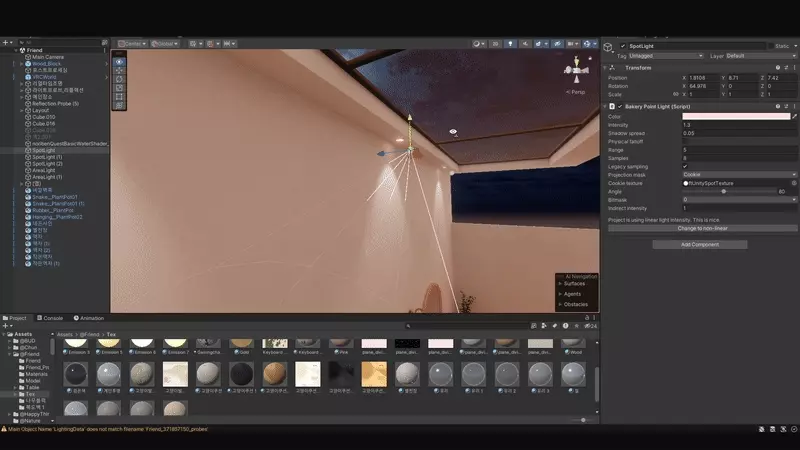This screenshot has width=800, height=450.
Task: Open the draw mode shading dropdown
Action: (479, 44)
